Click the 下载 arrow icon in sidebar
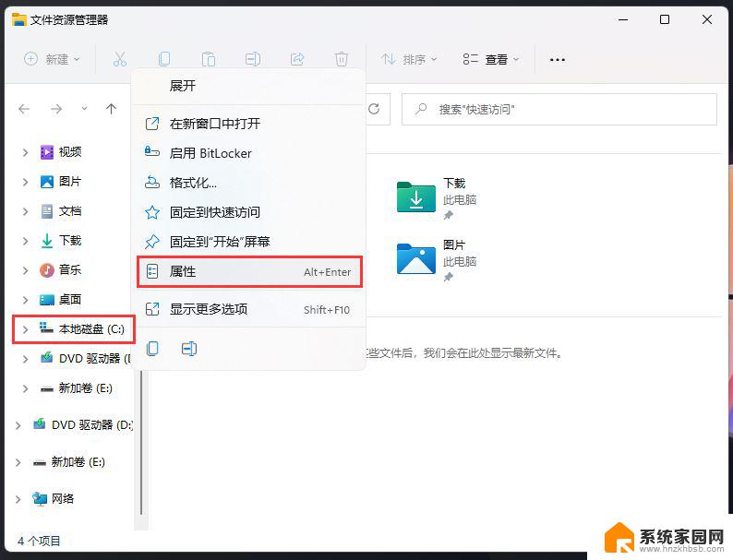This screenshot has height=560, width=733. tap(47, 241)
